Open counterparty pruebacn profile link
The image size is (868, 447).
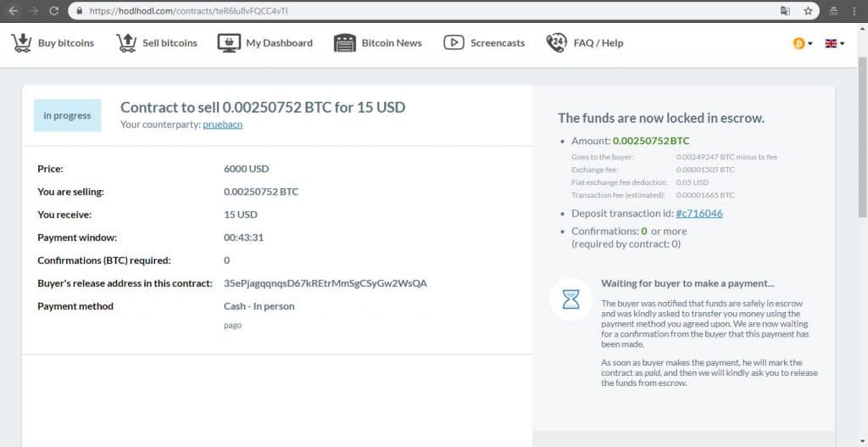pyautogui.click(x=223, y=125)
